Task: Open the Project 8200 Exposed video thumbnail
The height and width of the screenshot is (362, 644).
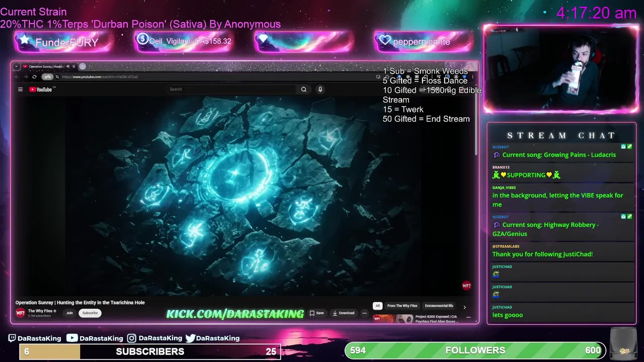Action: (392, 319)
